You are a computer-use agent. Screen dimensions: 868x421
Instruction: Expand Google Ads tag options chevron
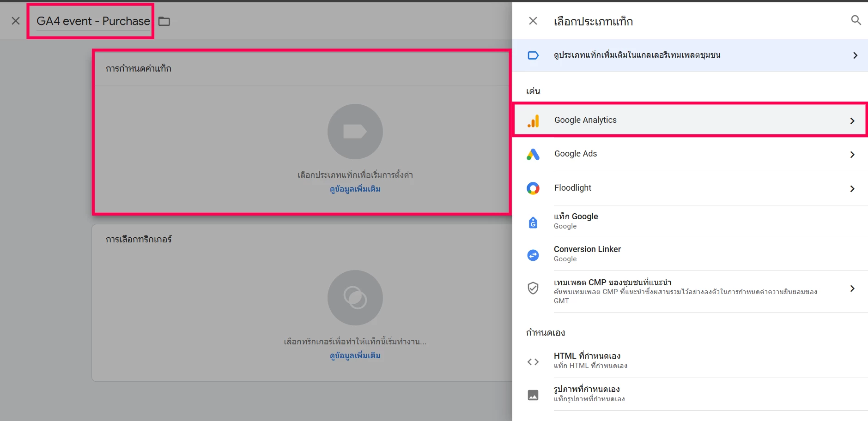(852, 155)
